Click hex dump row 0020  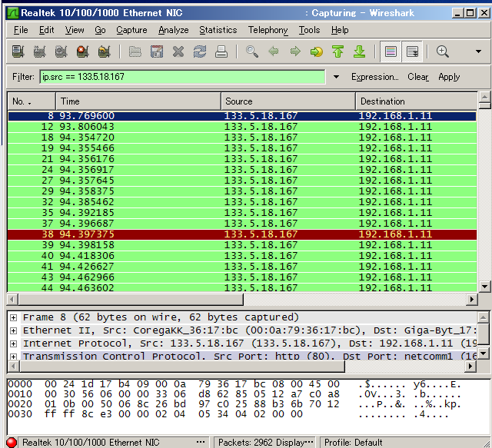[x=234, y=404]
